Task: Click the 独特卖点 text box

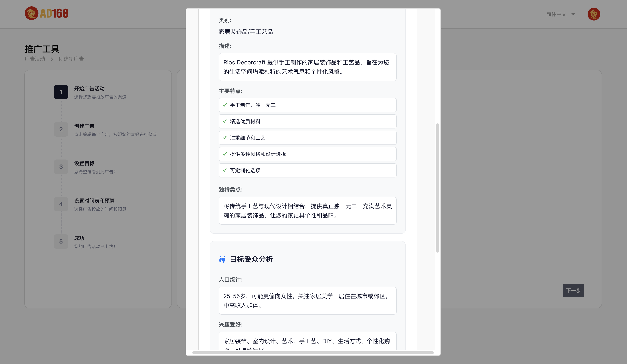Action: tap(308, 211)
